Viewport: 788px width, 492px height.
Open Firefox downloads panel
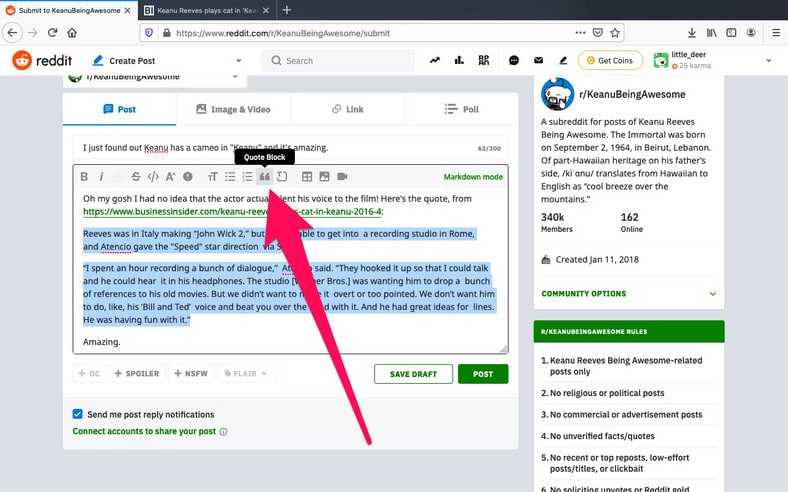692,33
